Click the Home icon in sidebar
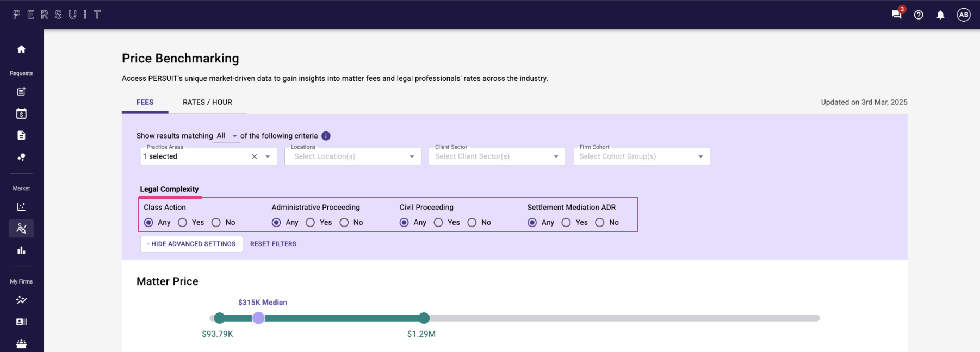Image resolution: width=980 pixels, height=352 pixels. click(21, 49)
